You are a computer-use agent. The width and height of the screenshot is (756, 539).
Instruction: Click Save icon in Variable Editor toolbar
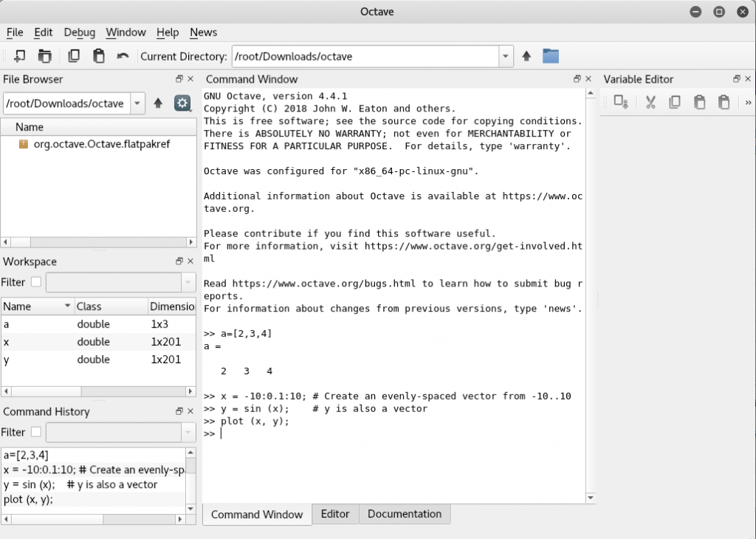[x=620, y=102]
